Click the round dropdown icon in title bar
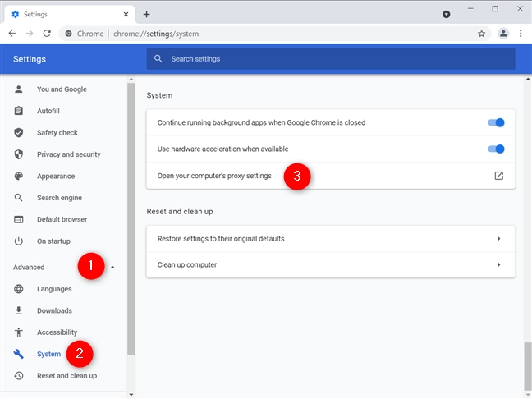Screen dimensions: 532x399 (x=447, y=14)
